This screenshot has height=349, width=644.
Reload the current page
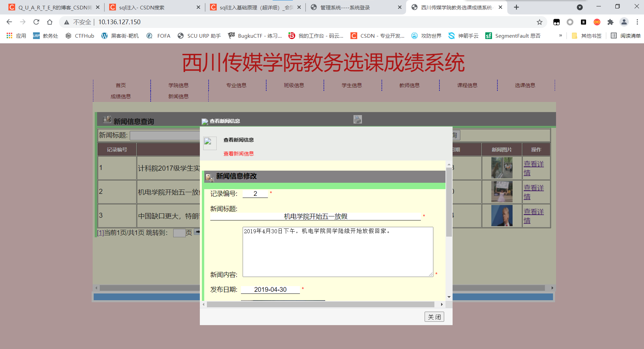[36, 22]
